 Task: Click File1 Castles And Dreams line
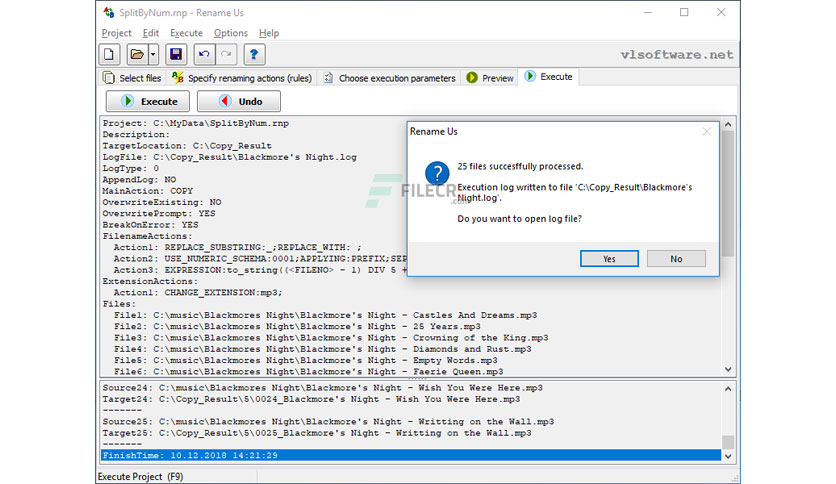(325, 315)
